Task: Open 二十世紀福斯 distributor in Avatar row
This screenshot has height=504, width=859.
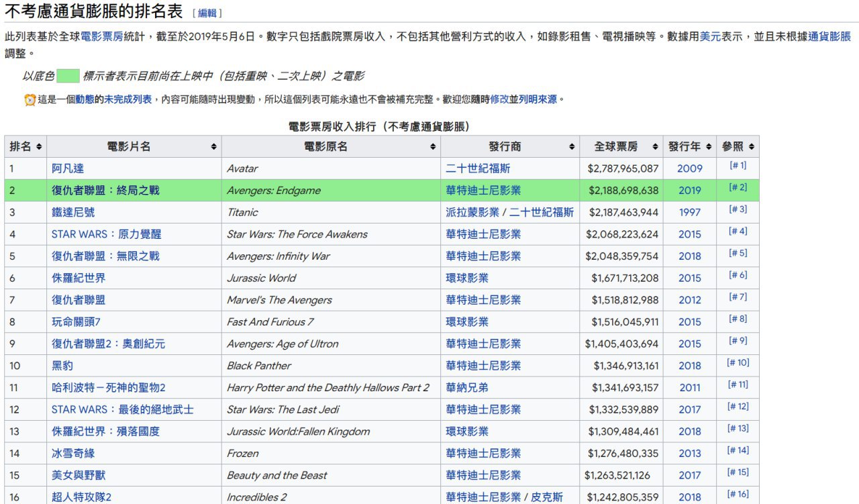Action: pyautogui.click(x=478, y=168)
